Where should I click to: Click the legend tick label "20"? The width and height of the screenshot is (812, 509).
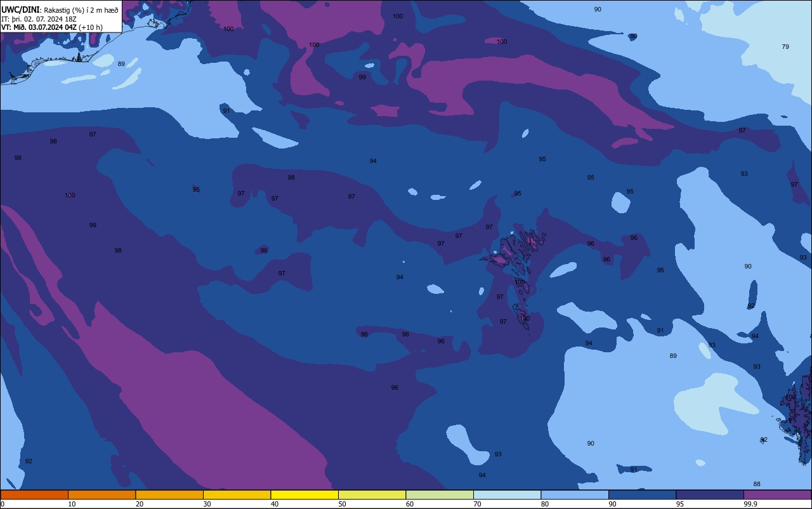point(139,504)
